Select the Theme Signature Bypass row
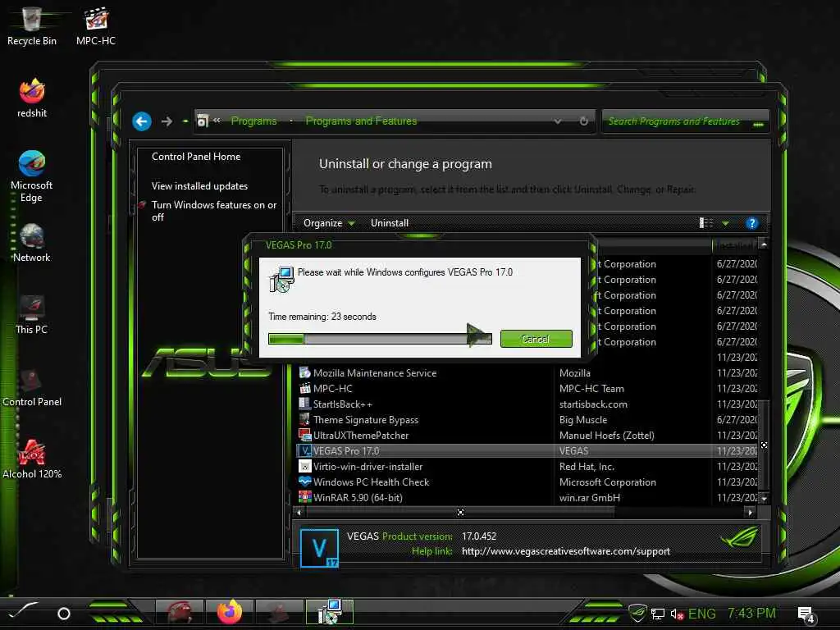Image resolution: width=840 pixels, height=630 pixels. pos(527,419)
